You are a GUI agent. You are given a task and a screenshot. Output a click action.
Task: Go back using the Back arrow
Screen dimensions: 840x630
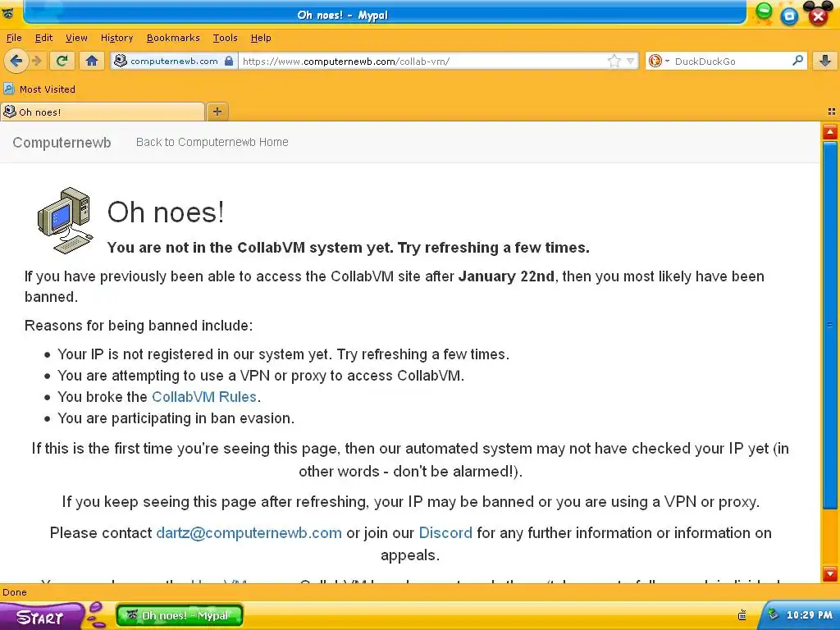tap(16, 61)
